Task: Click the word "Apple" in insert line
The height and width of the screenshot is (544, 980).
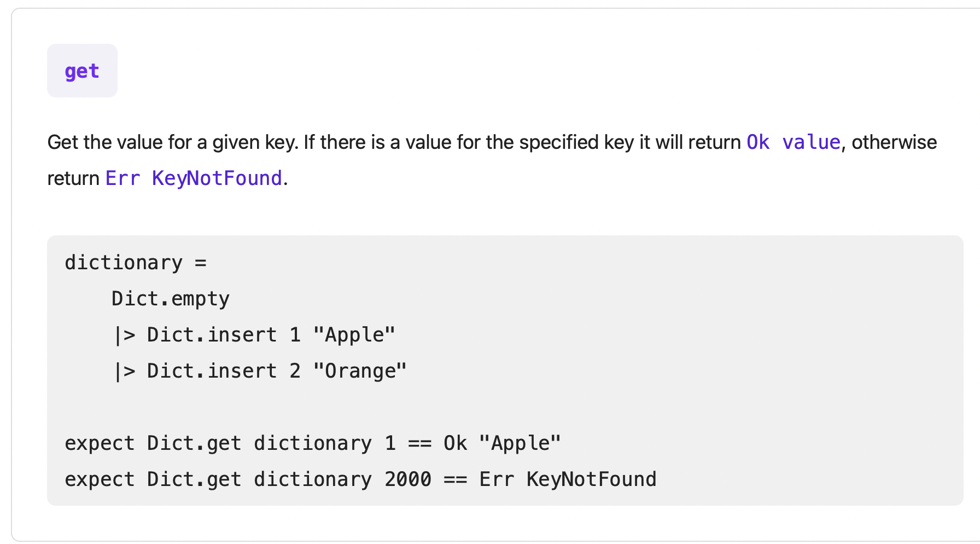Action: tap(354, 335)
